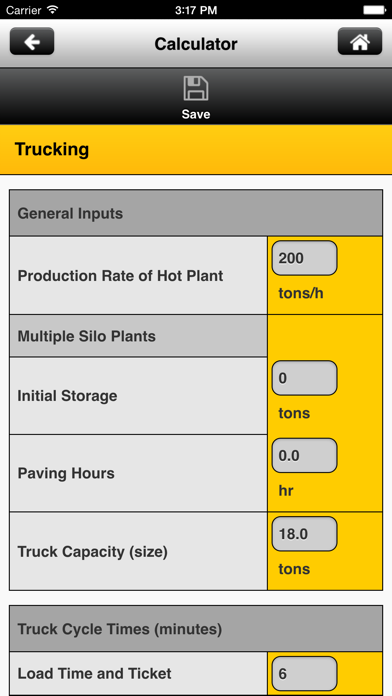Edit Production Rate of Hot Plant field
This screenshot has width=392, height=696.
coord(305,258)
